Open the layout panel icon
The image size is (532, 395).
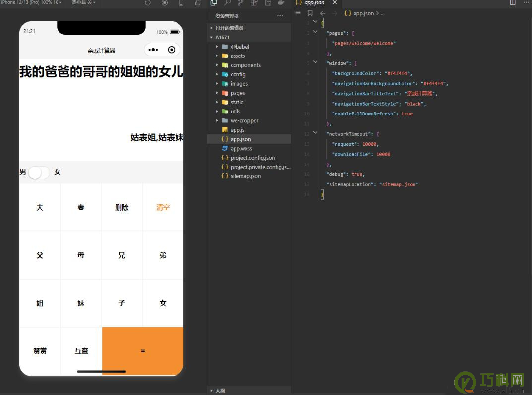click(268, 3)
